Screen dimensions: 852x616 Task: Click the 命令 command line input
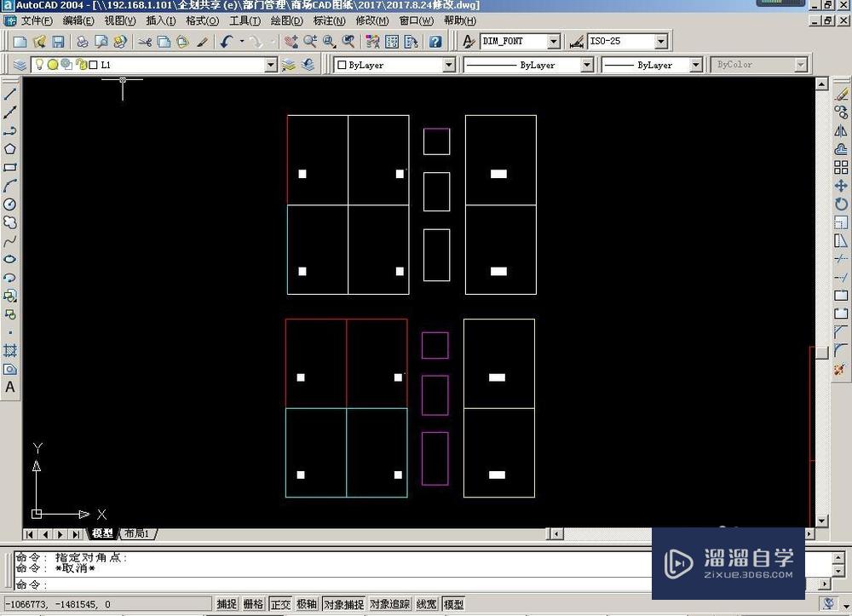(x=334, y=584)
